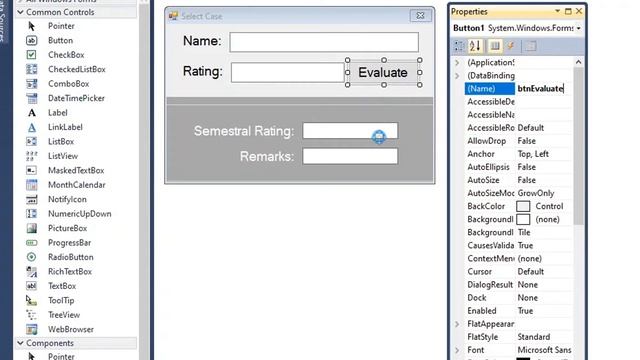This screenshot has width=640, height=360.
Task: Select the FlatStyle property row
Action: click(518, 337)
